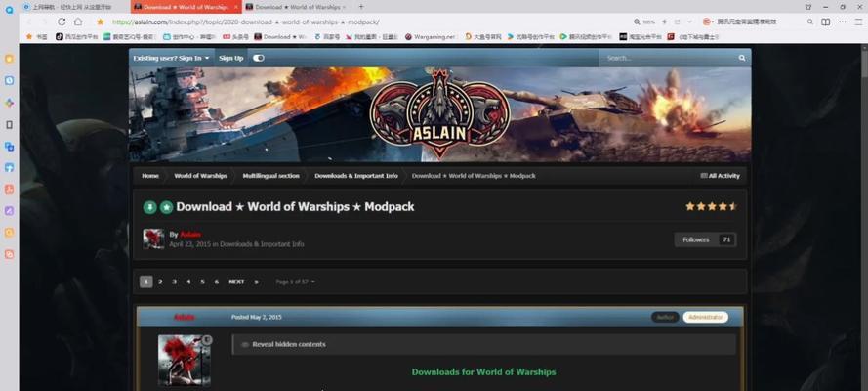The width and height of the screenshot is (868, 391).
Task: Click Downloads for World of Warships heading
Action: 484,372
